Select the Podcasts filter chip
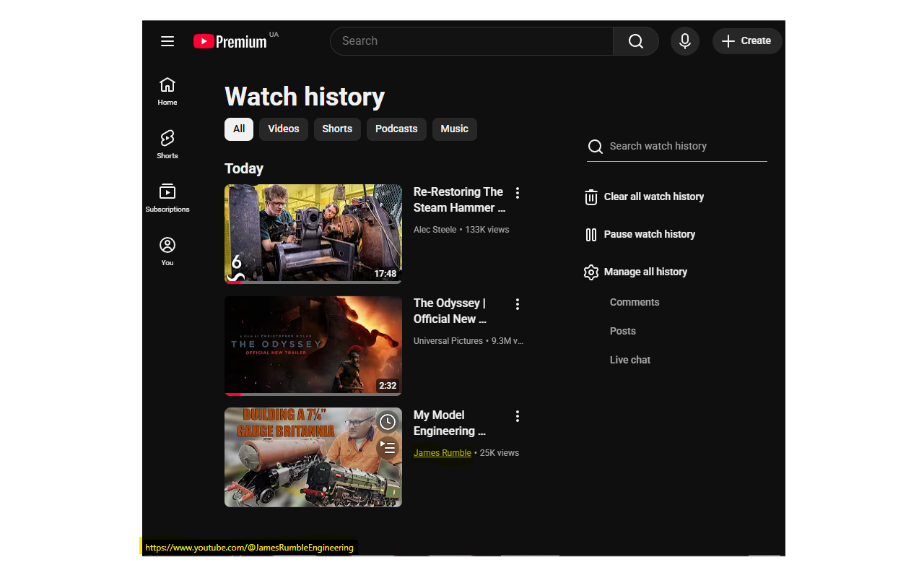 click(x=396, y=129)
